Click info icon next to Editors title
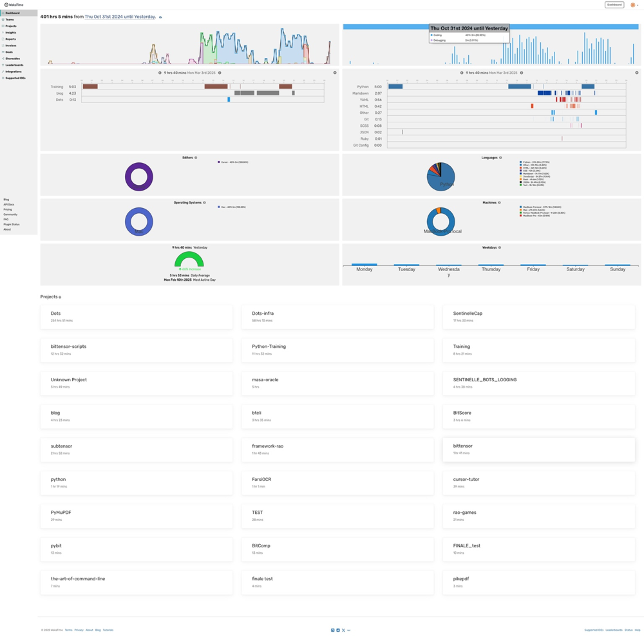The width and height of the screenshot is (644, 644). (x=196, y=158)
